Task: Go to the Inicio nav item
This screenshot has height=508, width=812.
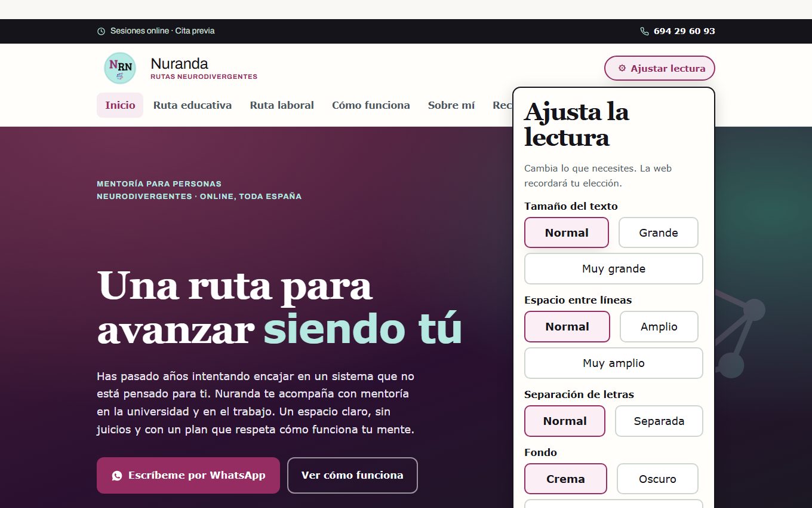Action: point(120,105)
